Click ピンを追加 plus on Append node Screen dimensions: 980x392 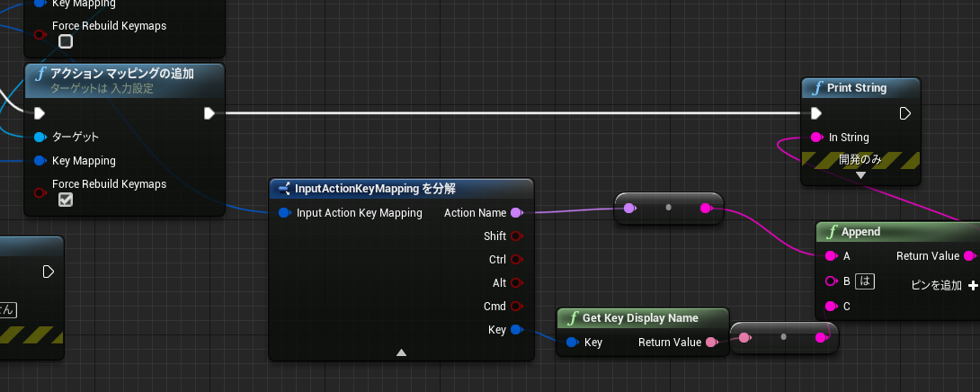click(x=973, y=285)
